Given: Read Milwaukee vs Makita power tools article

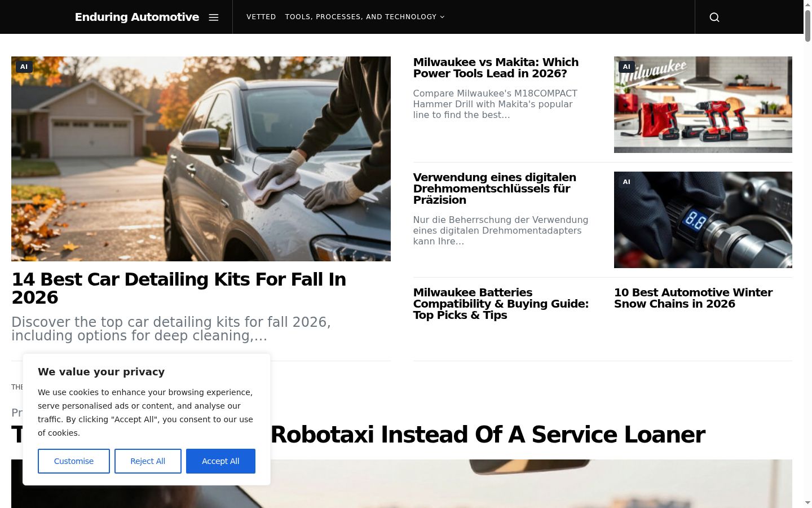Looking at the screenshot, I should click(496, 68).
